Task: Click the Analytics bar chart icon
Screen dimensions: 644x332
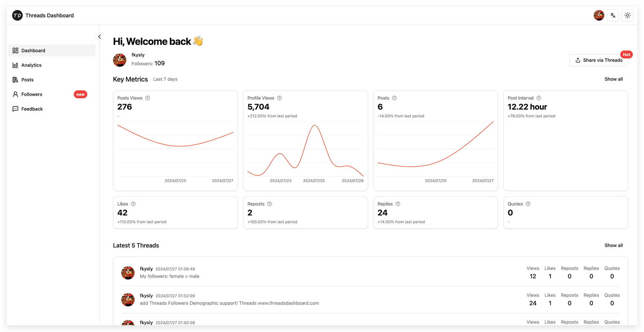Action: click(15, 65)
